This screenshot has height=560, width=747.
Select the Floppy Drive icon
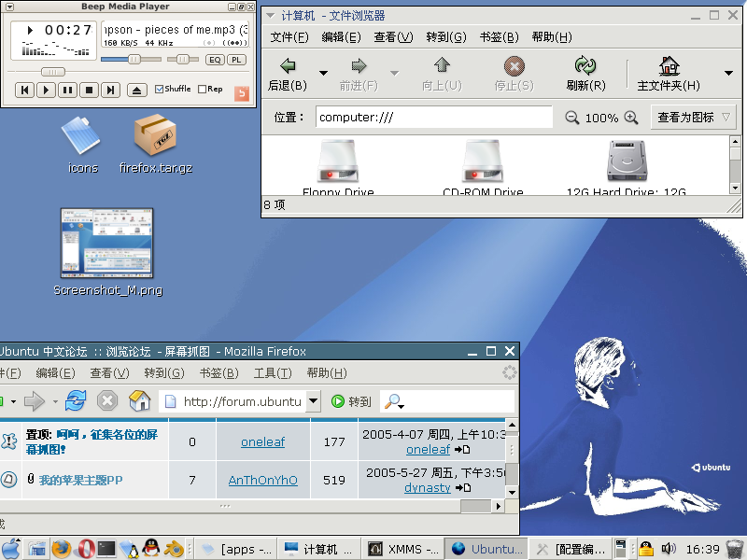pyautogui.click(x=338, y=161)
